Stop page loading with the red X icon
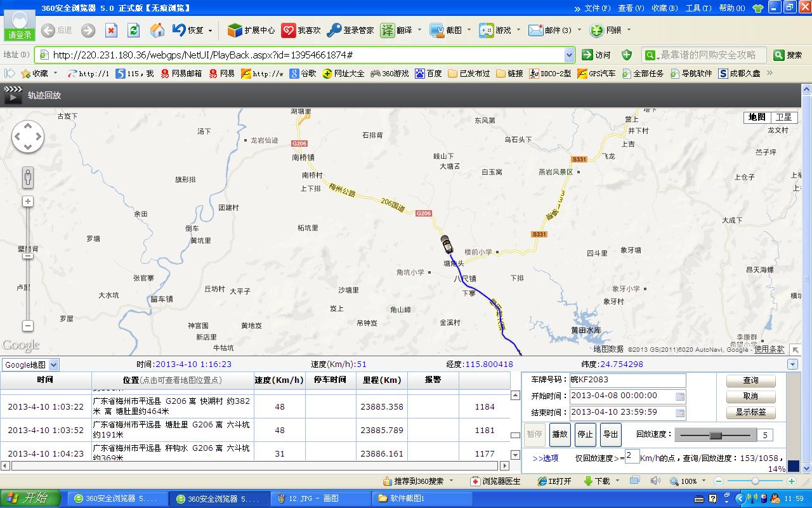 (x=111, y=30)
